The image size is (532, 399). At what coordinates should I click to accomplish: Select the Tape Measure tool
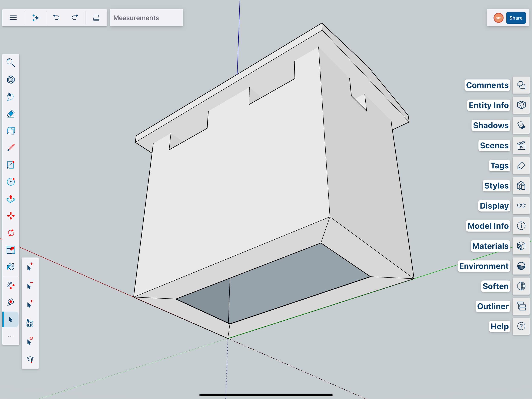(11, 285)
